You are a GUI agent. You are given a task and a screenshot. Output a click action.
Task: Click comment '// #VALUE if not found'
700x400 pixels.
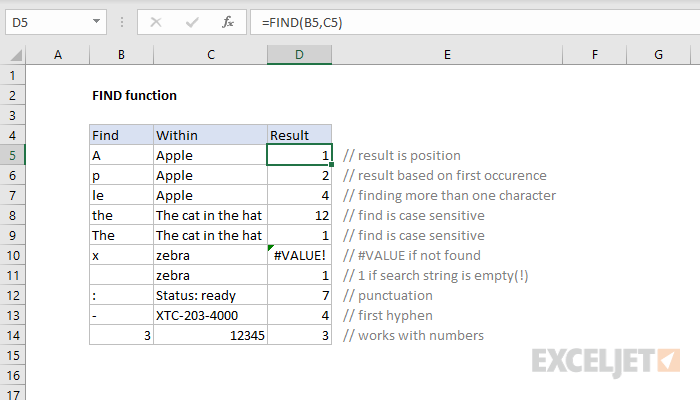tap(412, 255)
